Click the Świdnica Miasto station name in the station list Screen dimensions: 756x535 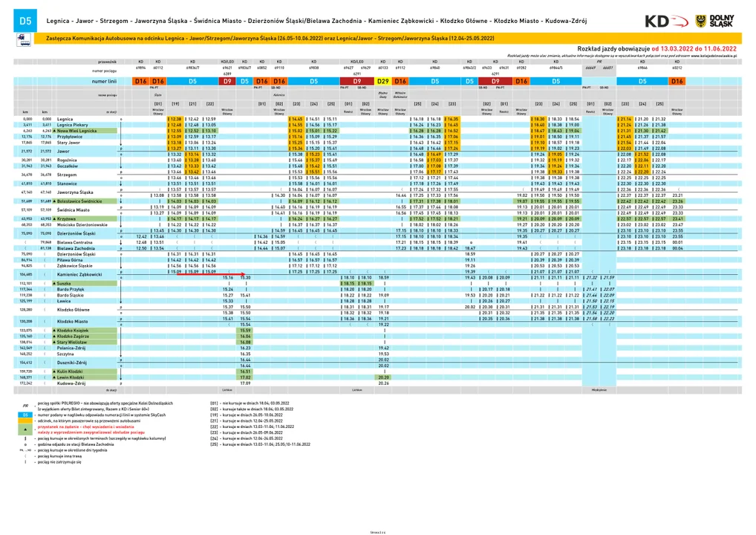click(x=74, y=210)
